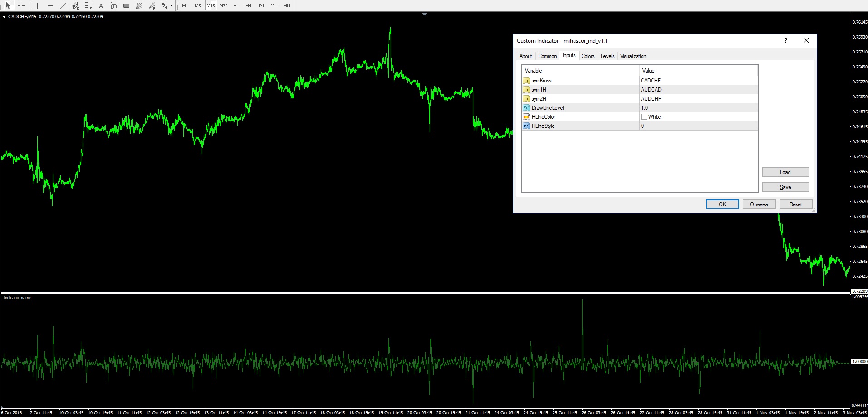Viewport: 868px width, 417px height.
Task: Click the dialog help question mark
Action: click(x=786, y=40)
